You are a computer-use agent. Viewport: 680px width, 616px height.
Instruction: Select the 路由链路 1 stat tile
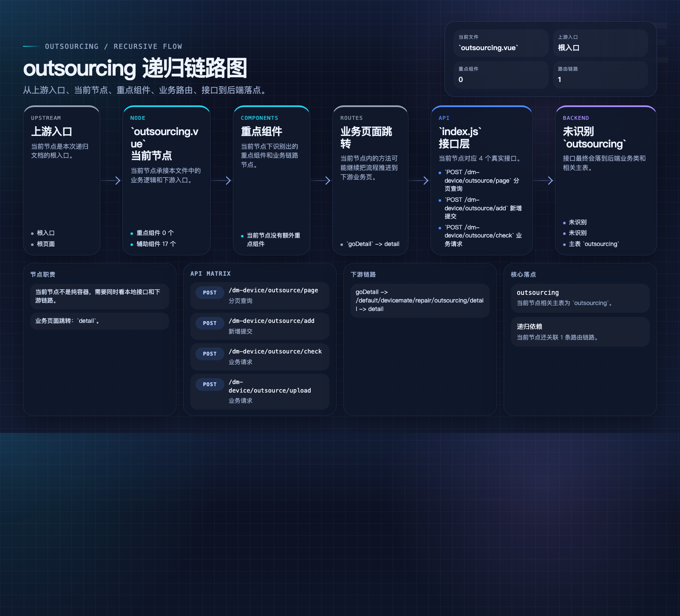600,75
